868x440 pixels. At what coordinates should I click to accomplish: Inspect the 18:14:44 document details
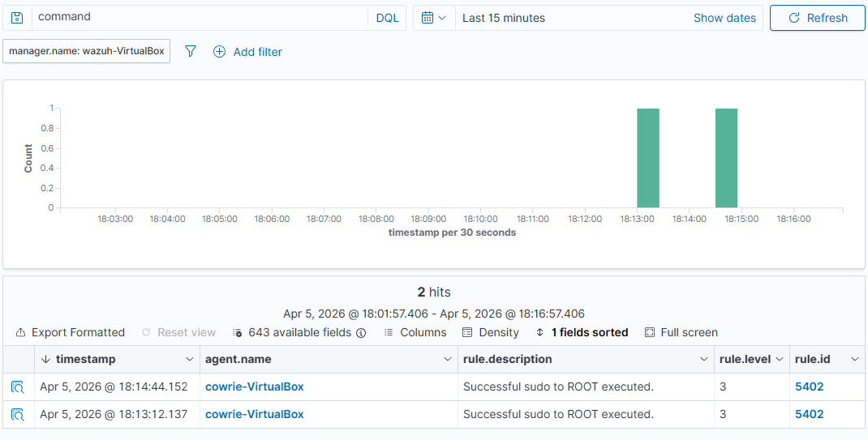pyautogui.click(x=18, y=387)
